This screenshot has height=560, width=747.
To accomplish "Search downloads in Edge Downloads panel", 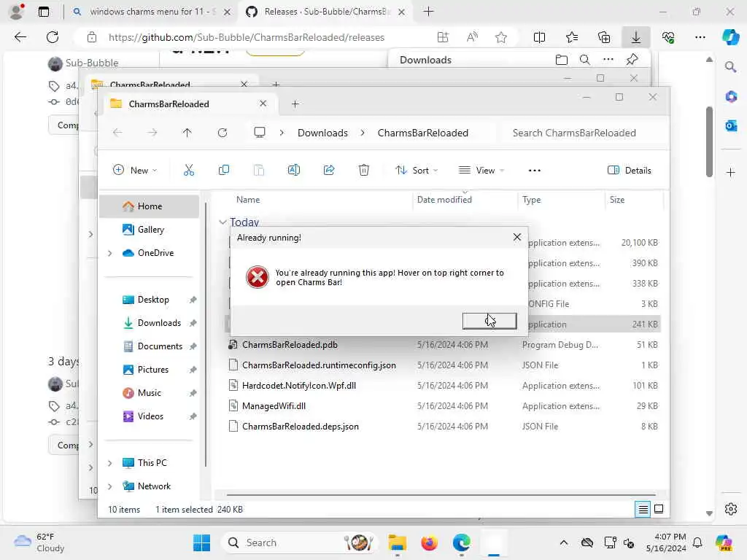I will [x=585, y=60].
